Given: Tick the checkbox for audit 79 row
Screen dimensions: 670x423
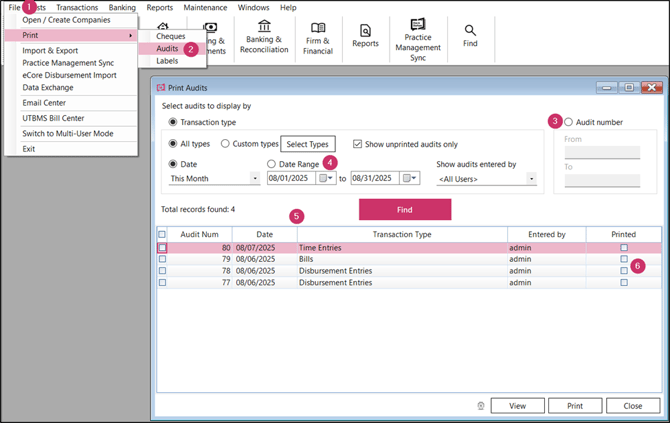Looking at the screenshot, I should [163, 259].
